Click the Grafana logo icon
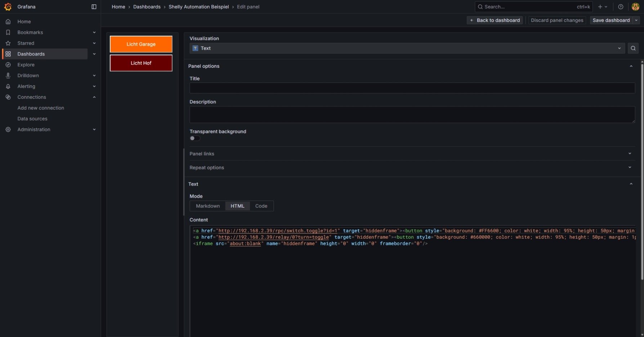The width and height of the screenshot is (644, 337). [8, 7]
